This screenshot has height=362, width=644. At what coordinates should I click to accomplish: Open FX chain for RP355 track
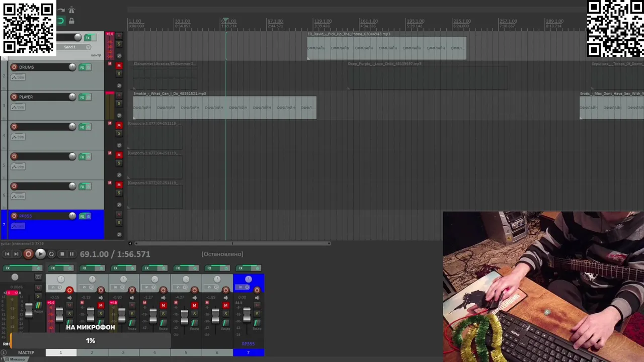[x=82, y=216]
